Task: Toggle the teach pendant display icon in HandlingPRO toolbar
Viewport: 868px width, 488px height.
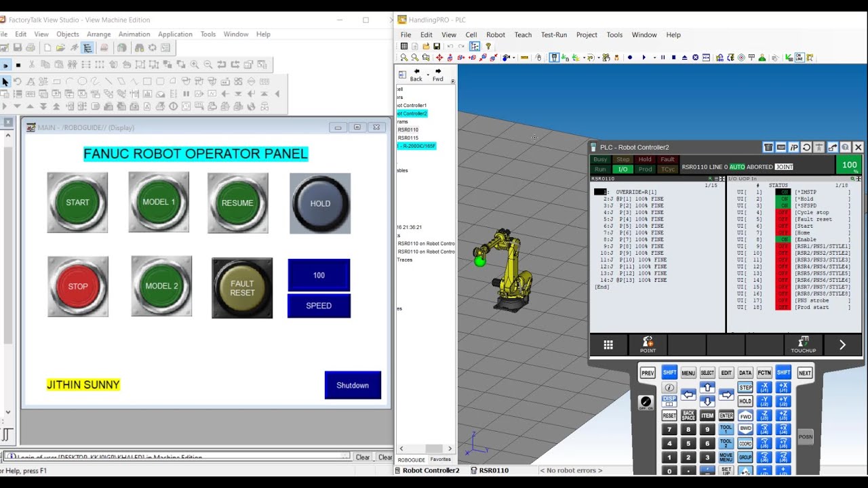Action: coord(554,58)
